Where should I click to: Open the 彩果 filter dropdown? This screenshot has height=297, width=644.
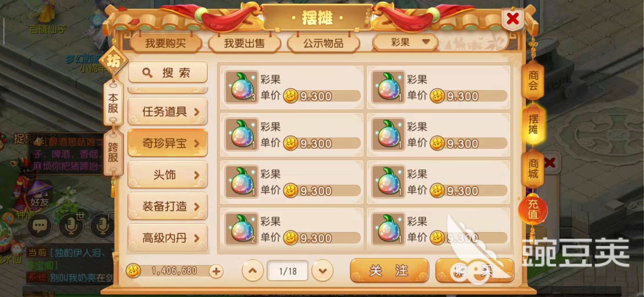[x=405, y=42]
